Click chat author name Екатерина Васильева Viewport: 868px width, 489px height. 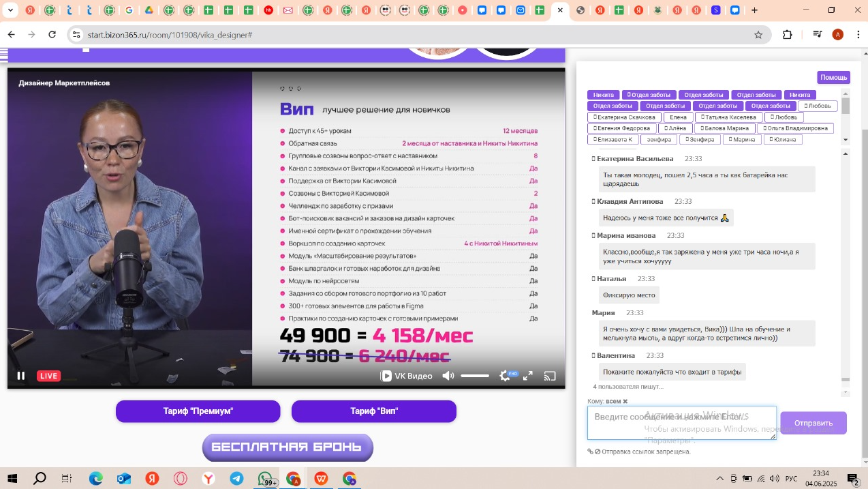635,158
